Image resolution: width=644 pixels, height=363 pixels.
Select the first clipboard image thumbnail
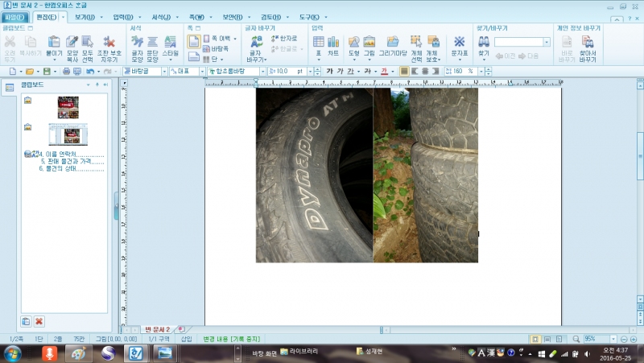pos(68,105)
